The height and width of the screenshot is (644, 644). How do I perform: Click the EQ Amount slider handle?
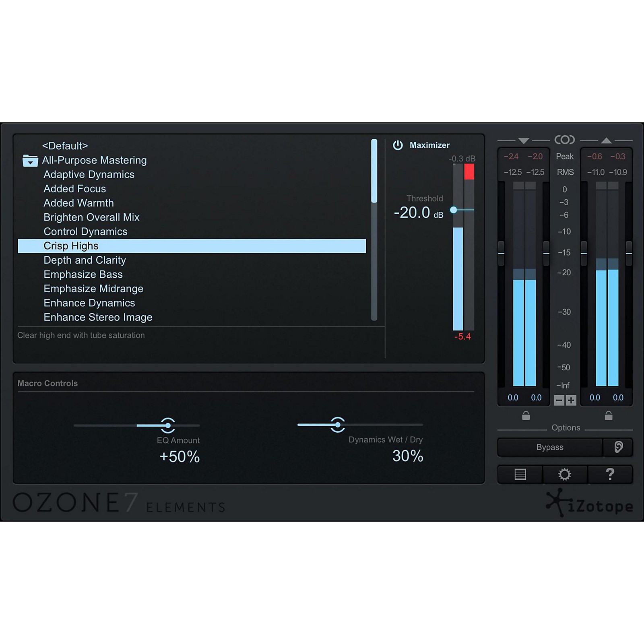click(x=168, y=425)
